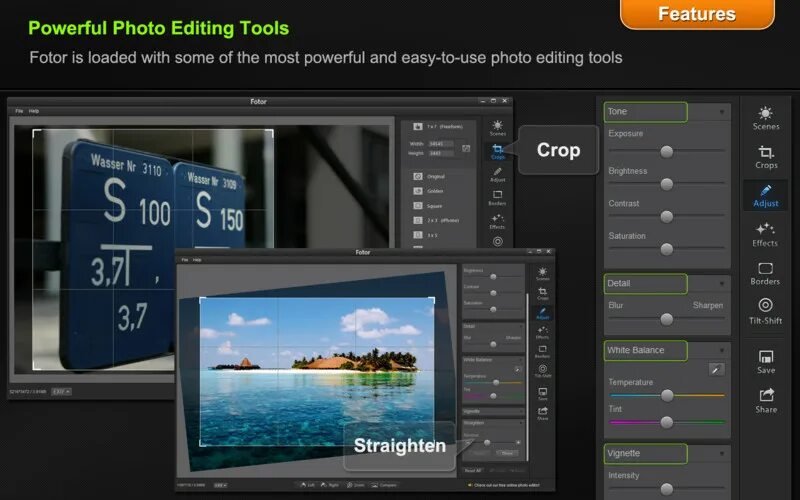Click Save icon in the enlarged sidebar
This screenshot has width=800, height=500.
(x=766, y=362)
